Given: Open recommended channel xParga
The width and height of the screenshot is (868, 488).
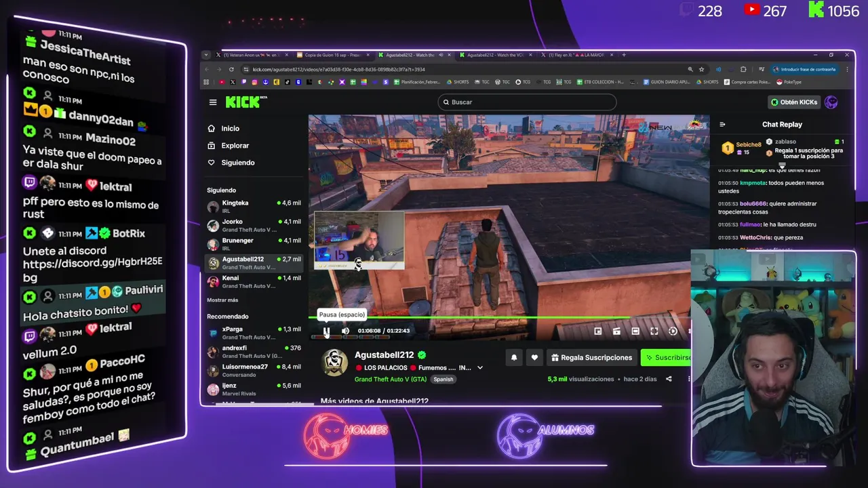Looking at the screenshot, I should click(x=254, y=333).
